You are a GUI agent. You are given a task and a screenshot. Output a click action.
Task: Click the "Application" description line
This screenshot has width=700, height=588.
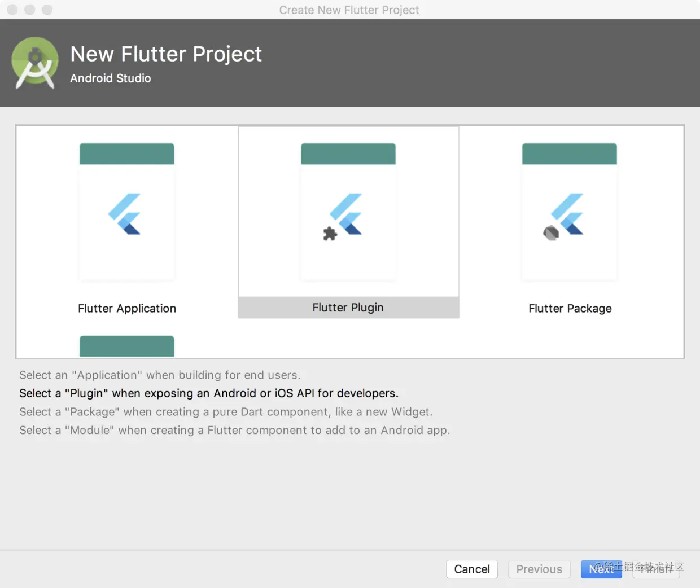(x=160, y=375)
